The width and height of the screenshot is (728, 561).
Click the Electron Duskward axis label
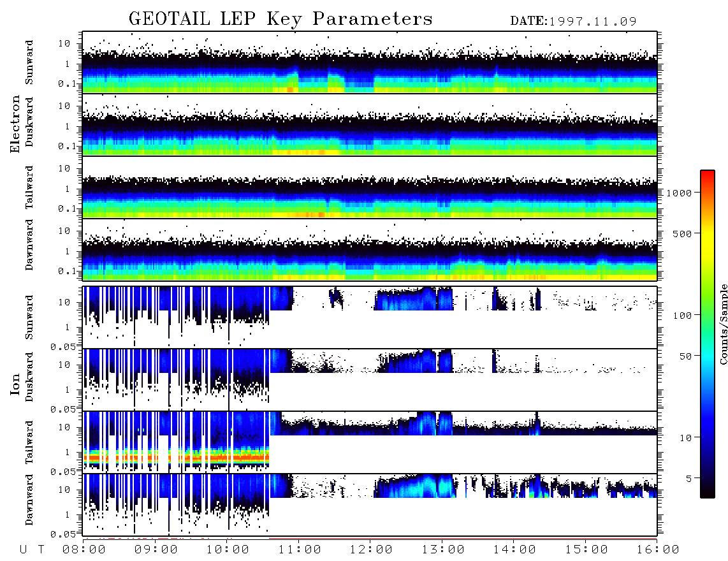point(29,122)
